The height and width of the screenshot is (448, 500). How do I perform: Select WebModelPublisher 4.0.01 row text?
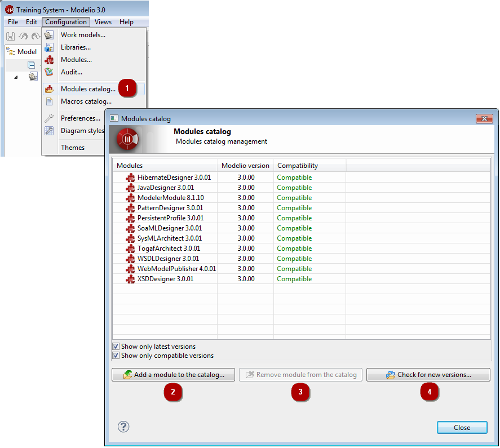(x=176, y=269)
